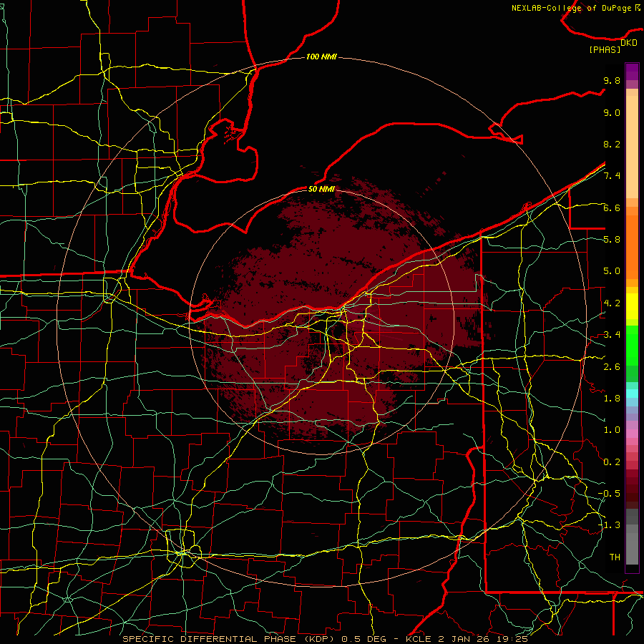This screenshot has height=644, width=644.
Task: Click the 100 NMI range ring label
Action: pyautogui.click(x=321, y=57)
